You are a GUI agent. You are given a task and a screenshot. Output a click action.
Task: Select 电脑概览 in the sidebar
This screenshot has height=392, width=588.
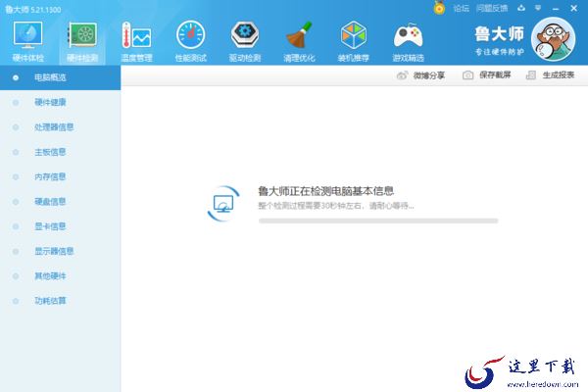pos(60,77)
